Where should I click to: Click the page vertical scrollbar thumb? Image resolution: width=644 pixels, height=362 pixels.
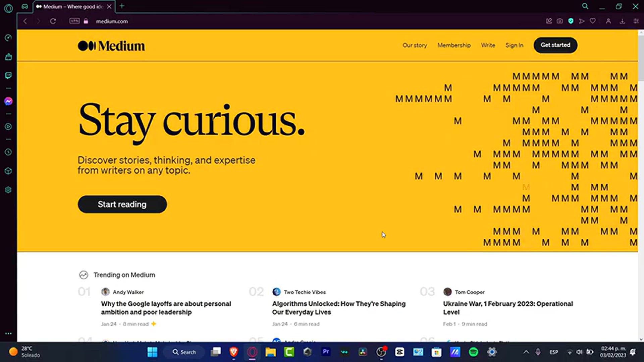point(641,58)
